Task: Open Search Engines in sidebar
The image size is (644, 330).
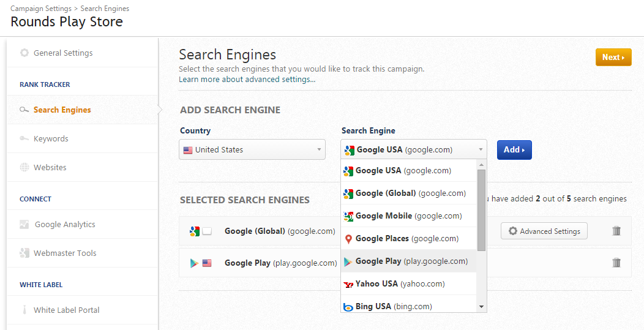Action: [x=62, y=110]
